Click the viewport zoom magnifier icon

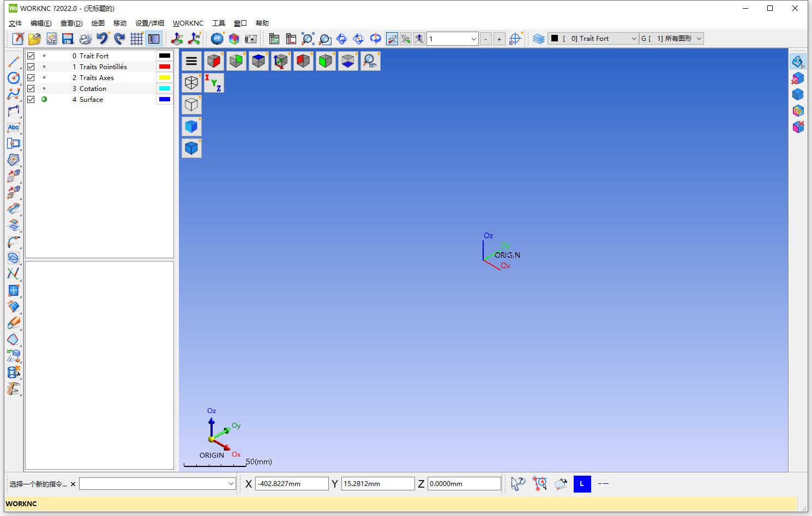[x=370, y=61]
